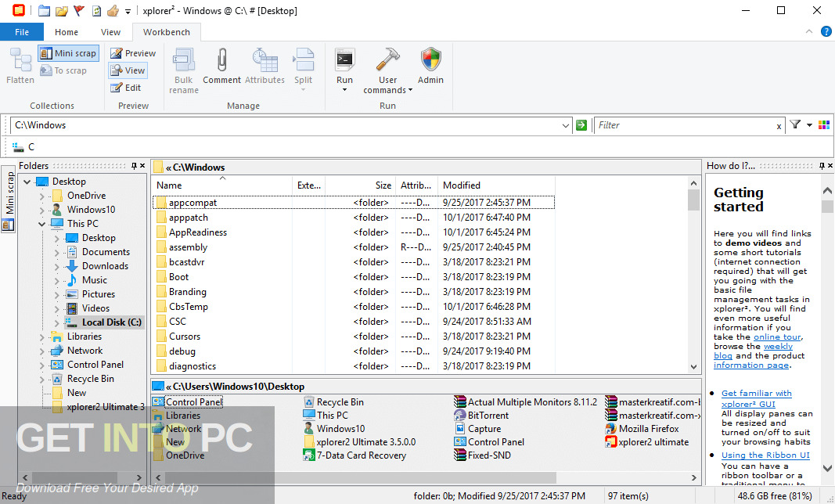Open the filter options dropdown arrow

tap(809, 125)
